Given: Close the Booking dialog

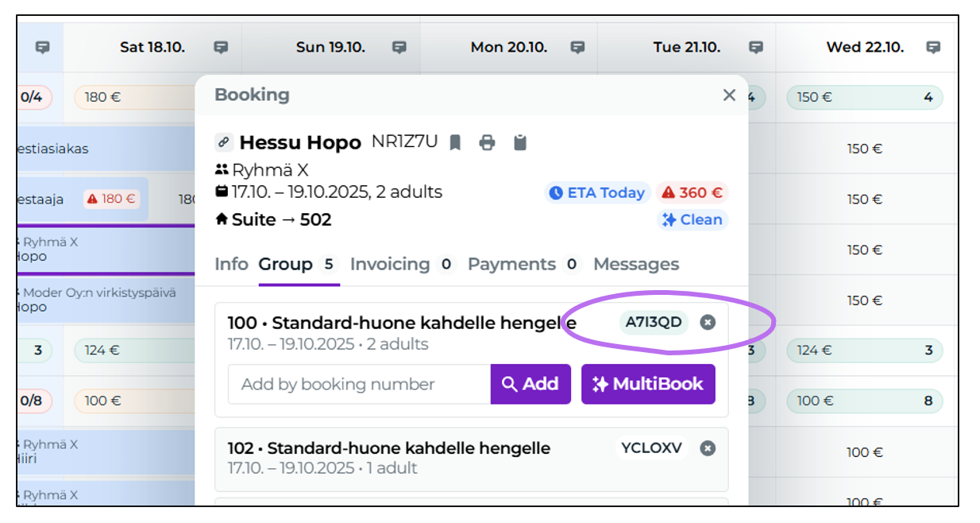Looking at the screenshot, I should coord(729,95).
